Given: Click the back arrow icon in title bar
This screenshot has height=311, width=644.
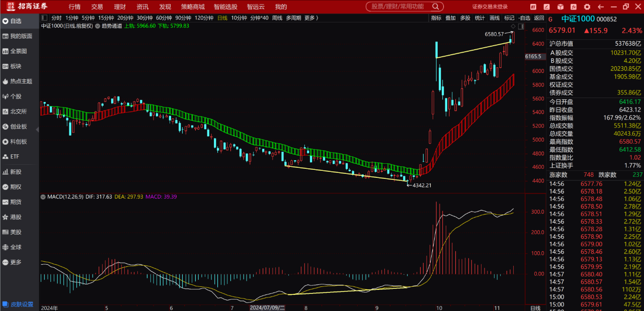Looking at the screenshot, I should pos(600,7).
